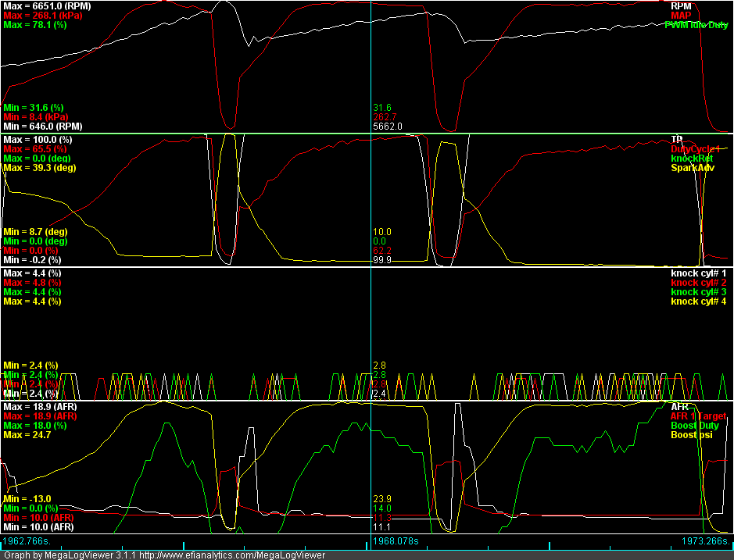Screen dimensions: 734x560
Task: Click the AFR 1 Target legend label
Action: pyautogui.click(x=699, y=416)
